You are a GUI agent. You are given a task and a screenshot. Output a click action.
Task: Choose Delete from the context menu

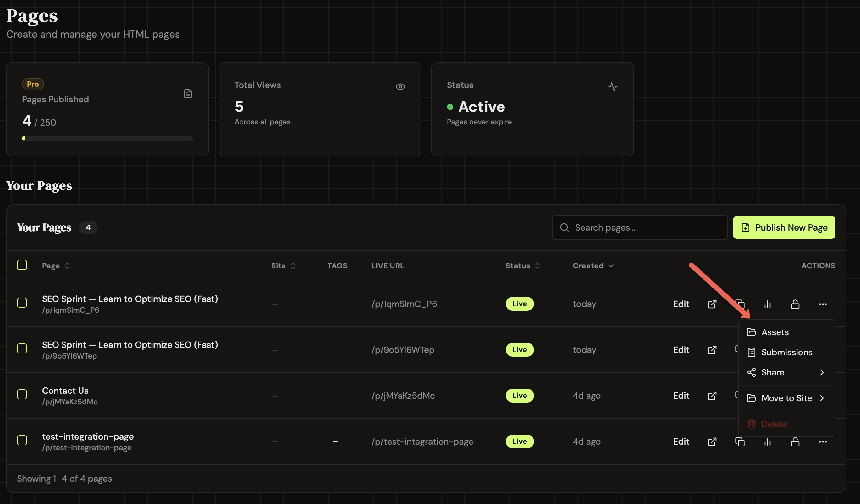click(x=786, y=424)
